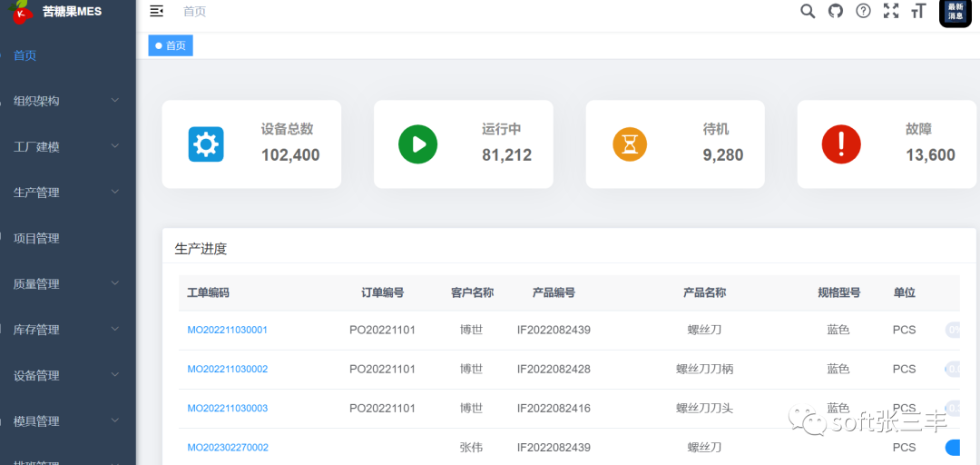The height and width of the screenshot is (465, 980).
Task: Switch to the blue 首页 page tab
Action: [x=171, y=45]
